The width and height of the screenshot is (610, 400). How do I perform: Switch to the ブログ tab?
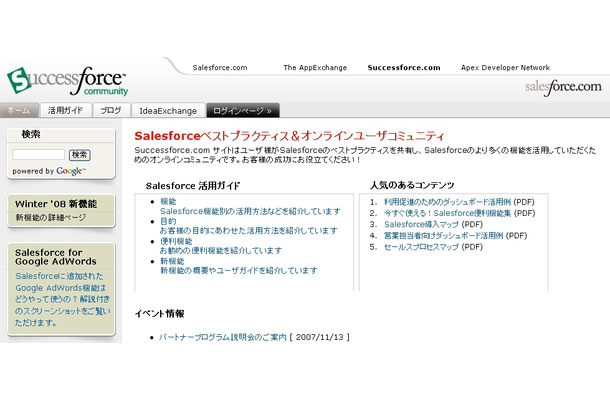pos(111,111)
